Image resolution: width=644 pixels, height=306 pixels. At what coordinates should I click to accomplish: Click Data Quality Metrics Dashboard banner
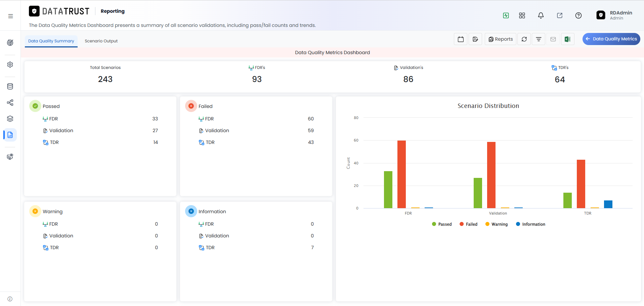coord(332,52)
